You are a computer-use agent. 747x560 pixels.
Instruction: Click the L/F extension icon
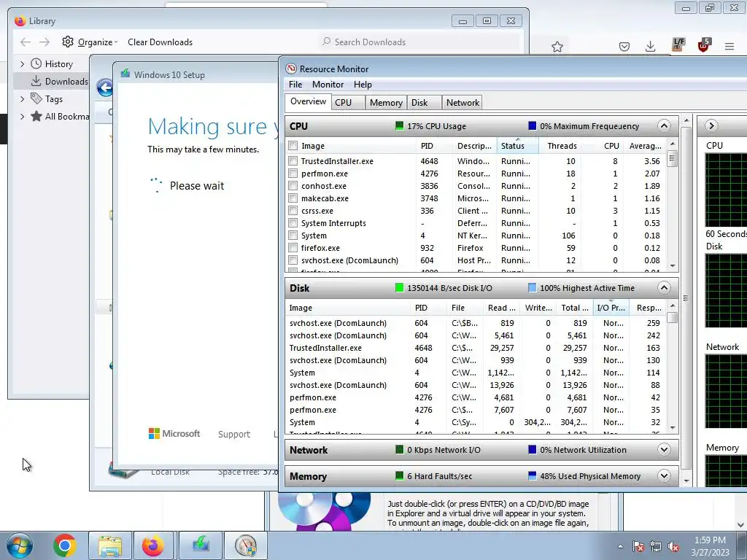coord(678,44)
